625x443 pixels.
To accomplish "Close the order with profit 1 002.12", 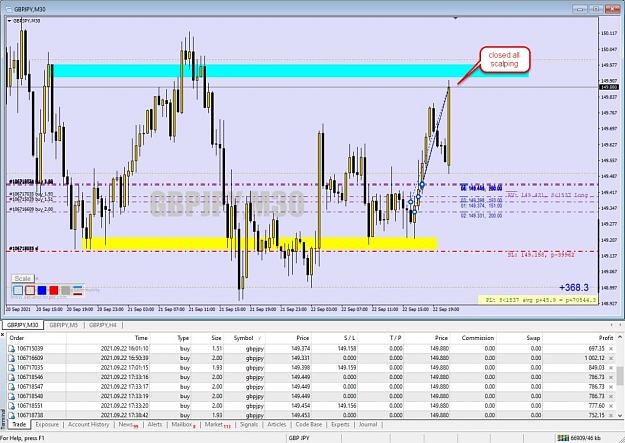I will pyautogui.click(x=611, y=358).
